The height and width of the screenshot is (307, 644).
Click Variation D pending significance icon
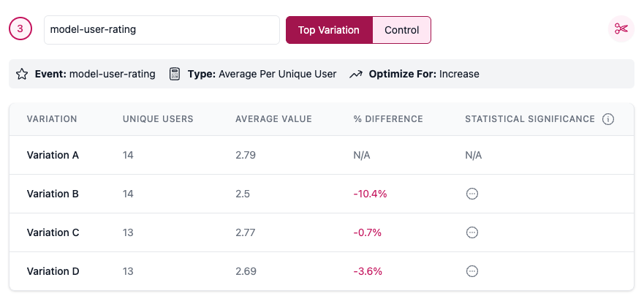[x=472, y=271]
